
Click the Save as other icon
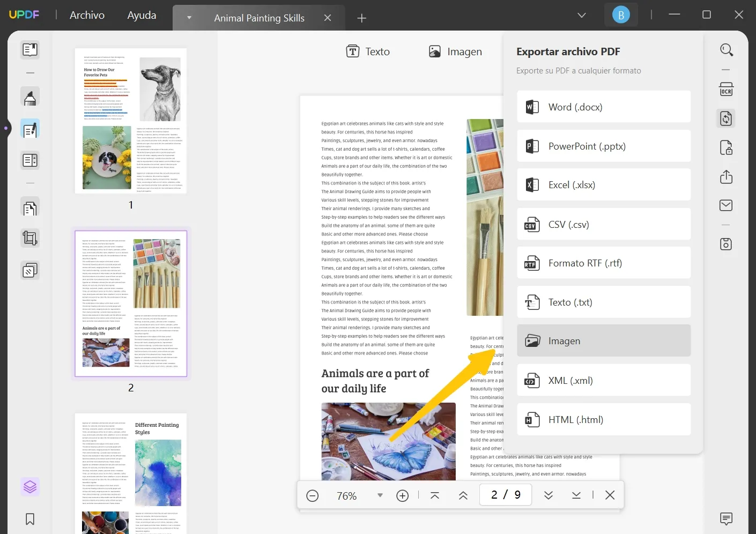pyautogui.click(x=727, y=244)
